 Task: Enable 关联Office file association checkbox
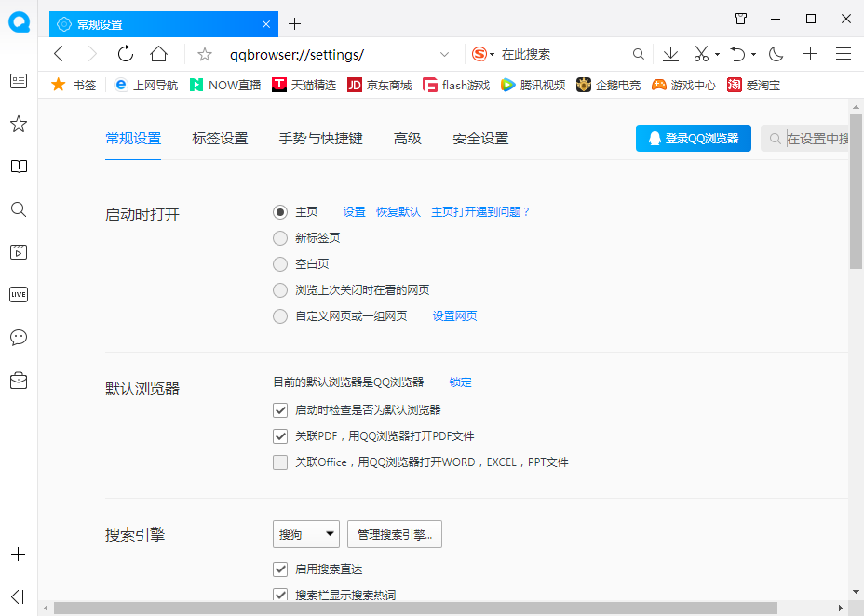pos(280,462)
